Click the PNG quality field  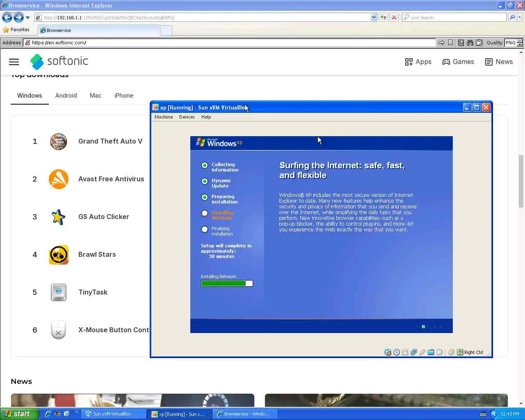pyautogui.click(x=511, y=43)
